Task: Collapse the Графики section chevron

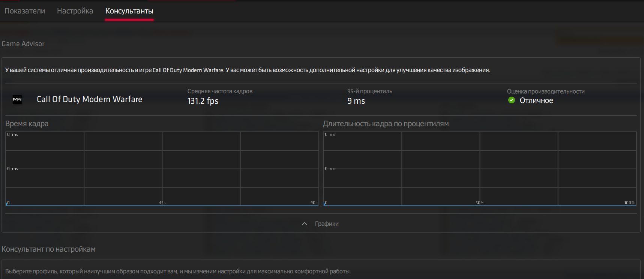Action: pyautogui.click(x=305, y=224)
